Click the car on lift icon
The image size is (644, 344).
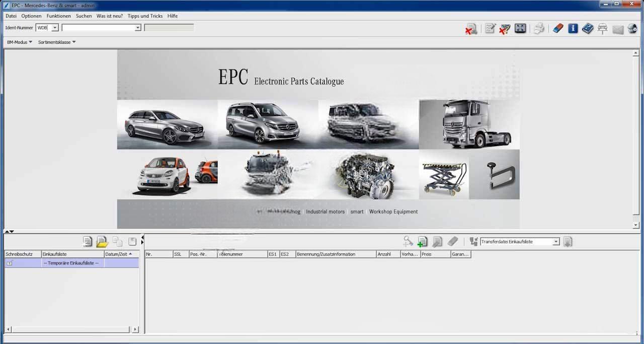click(602, 29)
